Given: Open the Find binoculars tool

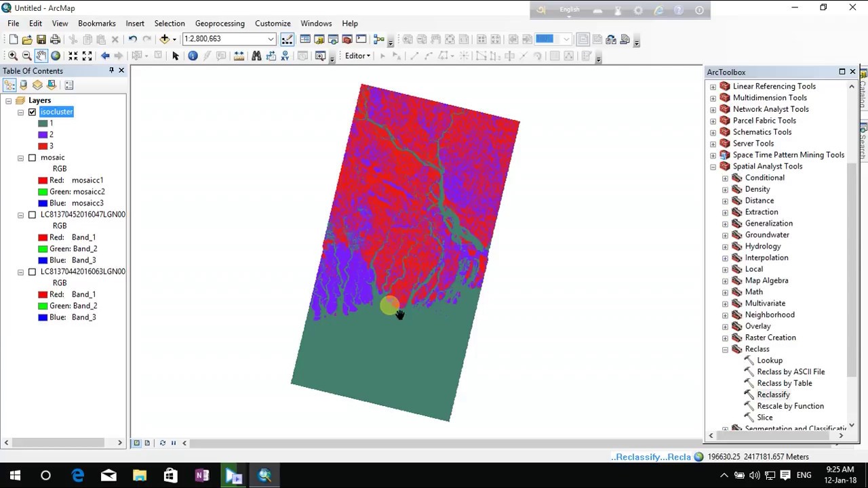Looking at the screenshot, I should point(256,56).
